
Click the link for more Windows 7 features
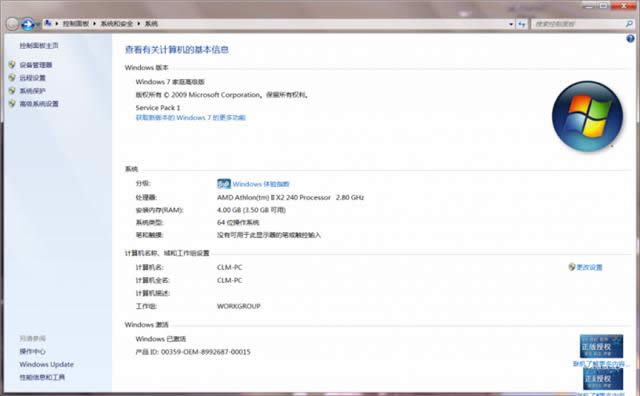(191, 118)
